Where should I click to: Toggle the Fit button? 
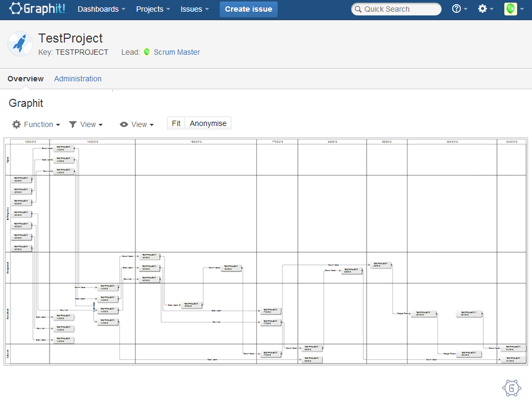point(176,123)
